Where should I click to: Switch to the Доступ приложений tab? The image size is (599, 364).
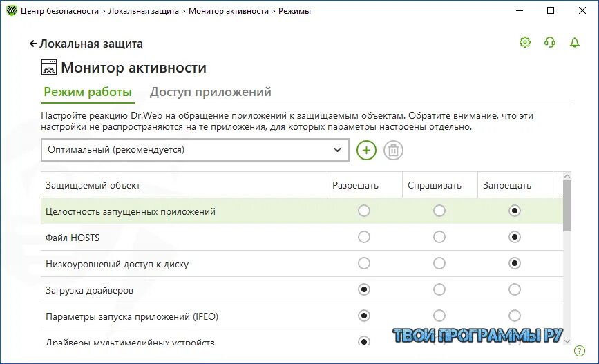[x=211, y=92]
